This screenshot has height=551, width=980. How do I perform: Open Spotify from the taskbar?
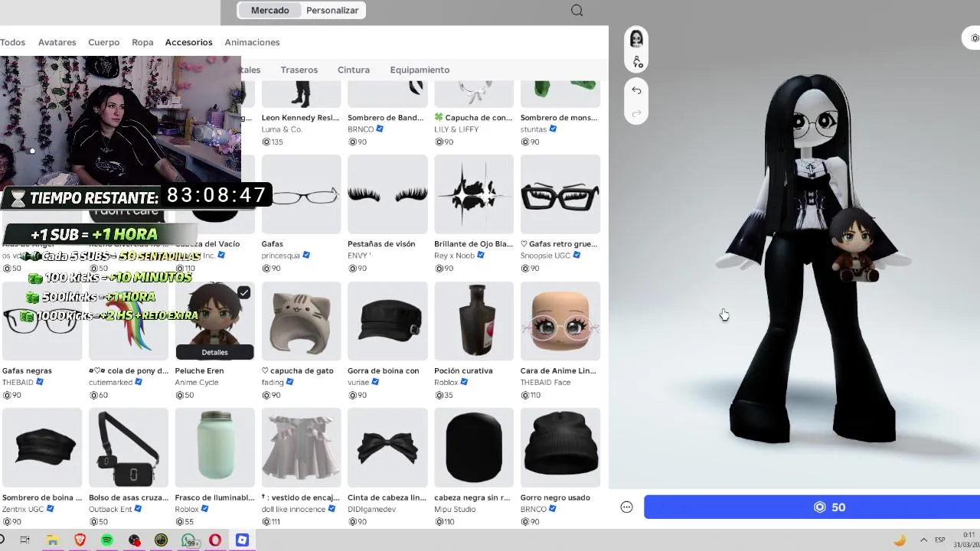(106, 540)
